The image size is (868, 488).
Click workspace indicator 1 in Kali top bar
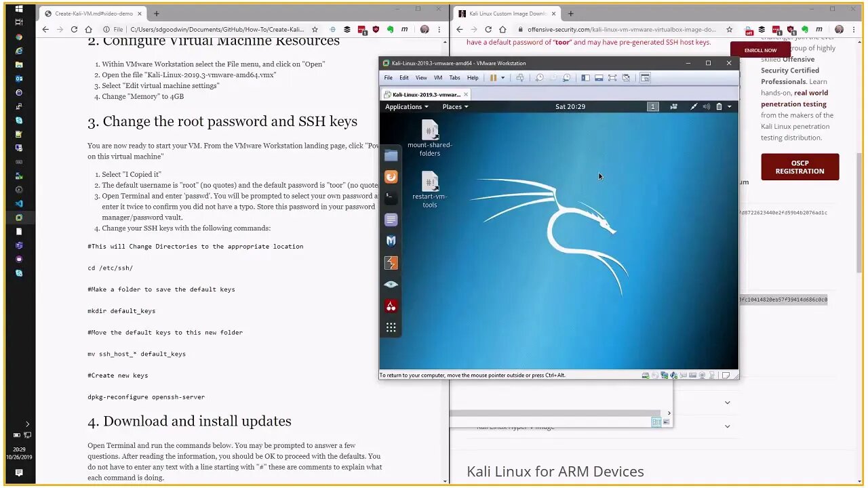[652, 106]
